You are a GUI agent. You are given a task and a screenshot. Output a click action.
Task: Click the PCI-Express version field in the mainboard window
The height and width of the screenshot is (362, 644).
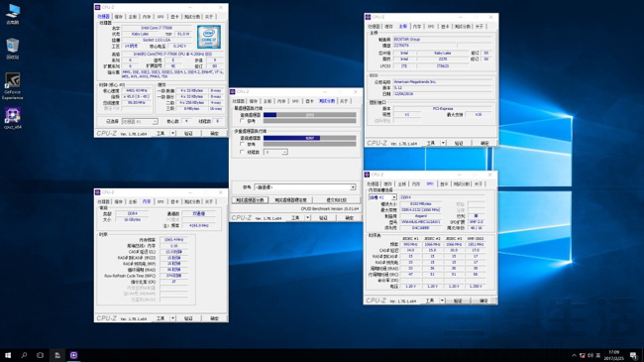point(442,109)
